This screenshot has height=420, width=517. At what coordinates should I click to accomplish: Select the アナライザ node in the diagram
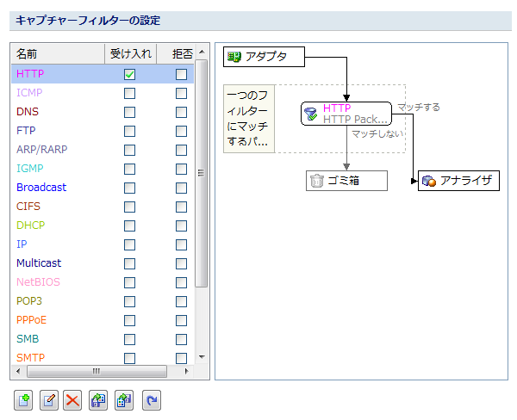point(458,181)
